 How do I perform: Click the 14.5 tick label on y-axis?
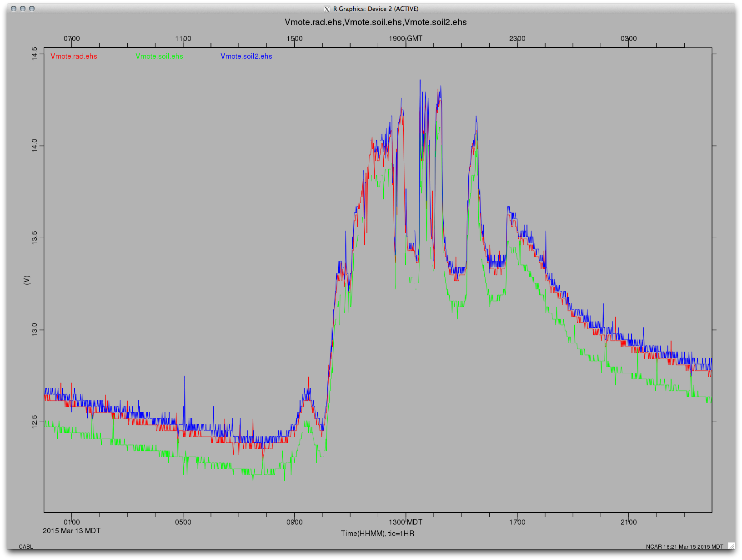click(35, 54)
